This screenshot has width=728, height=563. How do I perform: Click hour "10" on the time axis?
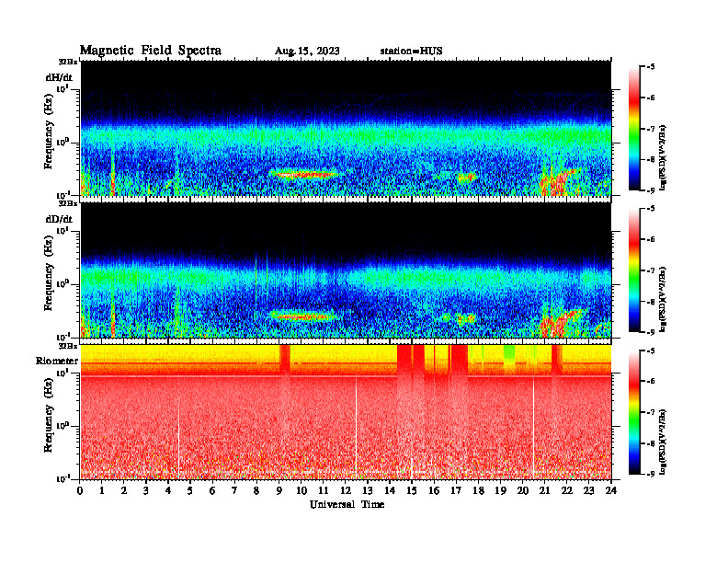301,490
